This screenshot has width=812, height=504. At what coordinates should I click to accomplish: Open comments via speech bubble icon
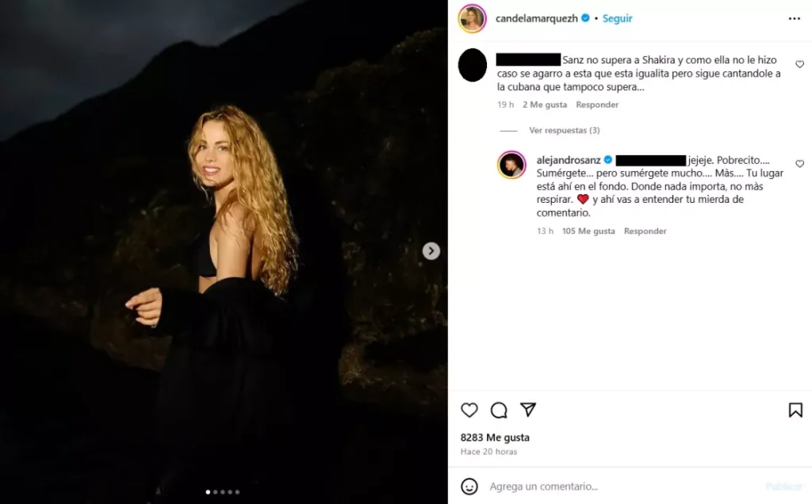(499, 410)
